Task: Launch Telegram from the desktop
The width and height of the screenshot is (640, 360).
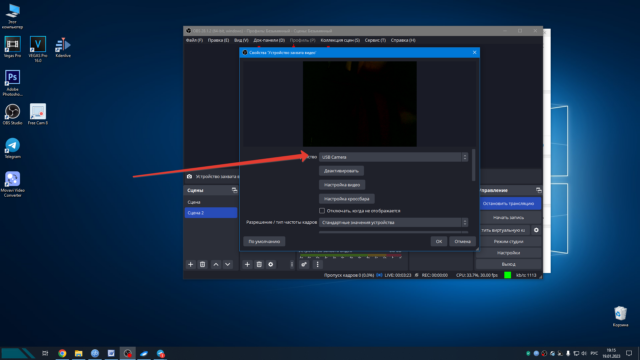Action: [13, 148]
